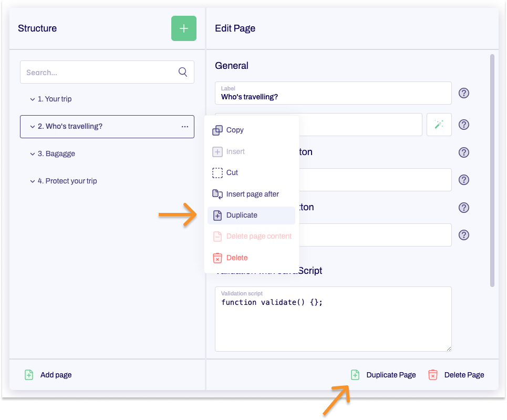This screenshot has width=507, height=420.
Task: Click the magnifying glass icon in the search bar
Action: pos(182,72)
